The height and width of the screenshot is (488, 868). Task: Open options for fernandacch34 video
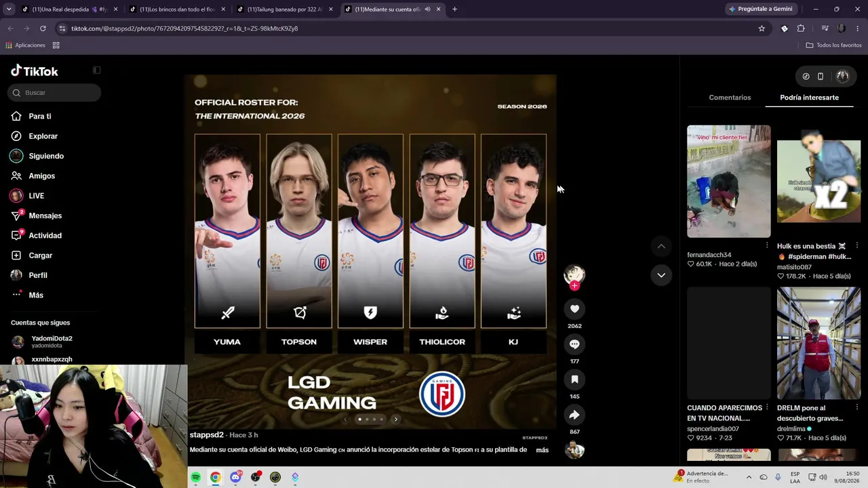pos(767,245)
